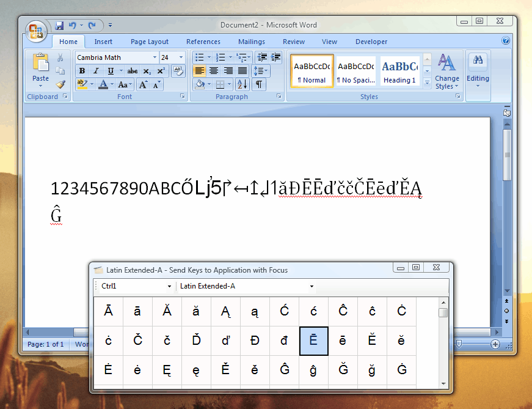Click the Clear Formatting eraser icon

[x=178, y=71]
